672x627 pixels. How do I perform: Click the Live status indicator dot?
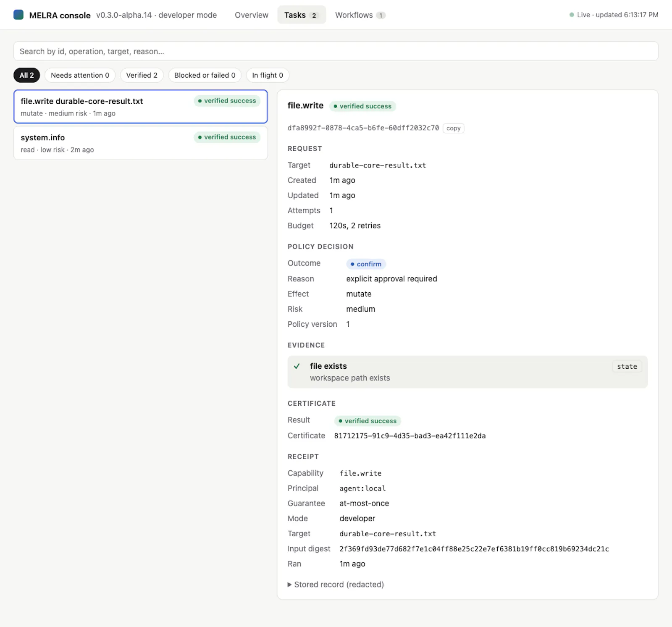point(572,15)
